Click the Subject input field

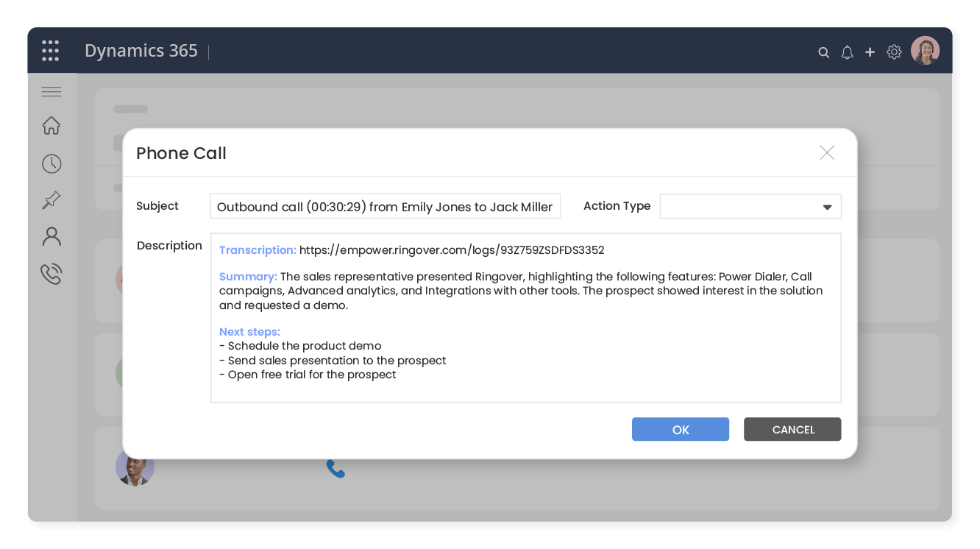385,207
